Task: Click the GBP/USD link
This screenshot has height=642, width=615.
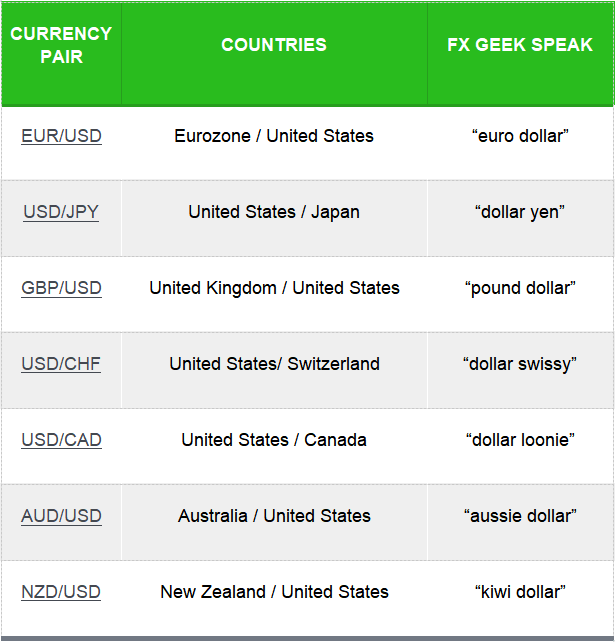Action: tap(61, 288)
